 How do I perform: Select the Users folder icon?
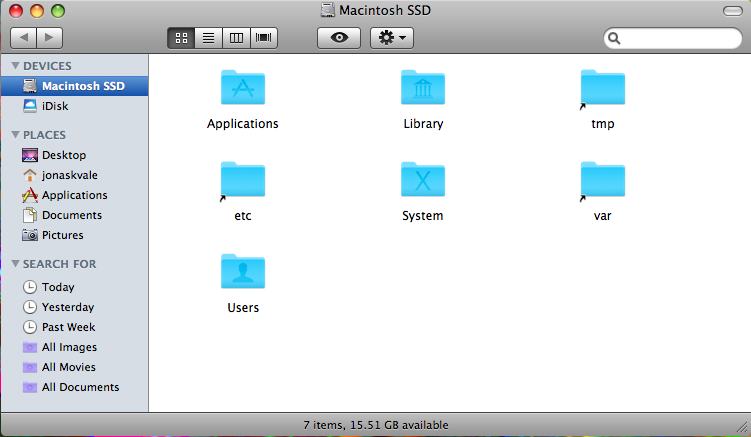pyautogui.click(x=243, y=272)
